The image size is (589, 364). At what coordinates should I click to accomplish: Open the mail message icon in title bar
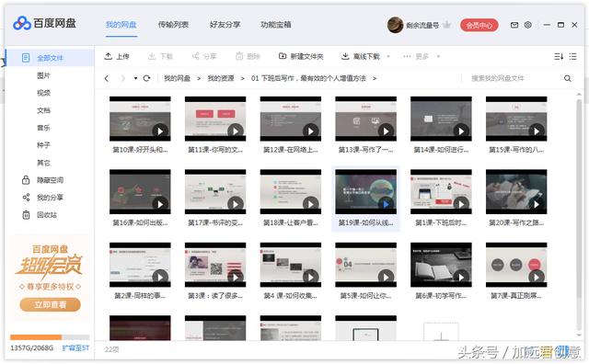point(514,25)
